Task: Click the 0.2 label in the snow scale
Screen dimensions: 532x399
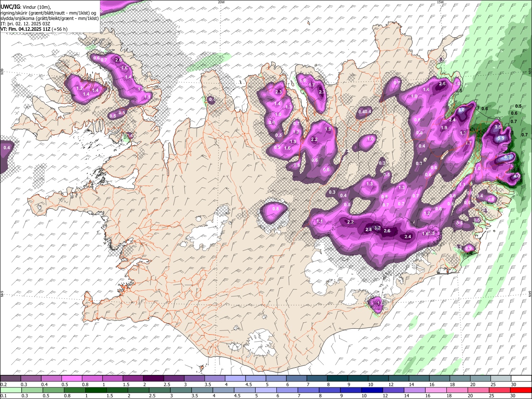Action: tap(4, 384)
